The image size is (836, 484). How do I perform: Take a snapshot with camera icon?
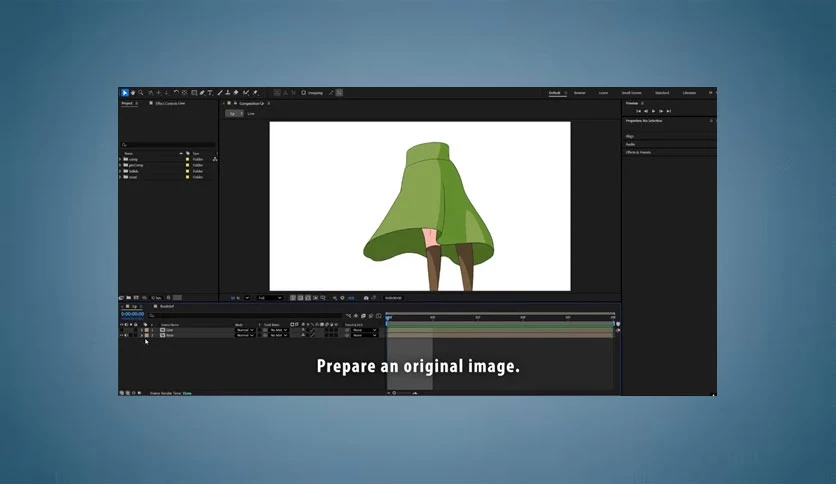[366, 298]
